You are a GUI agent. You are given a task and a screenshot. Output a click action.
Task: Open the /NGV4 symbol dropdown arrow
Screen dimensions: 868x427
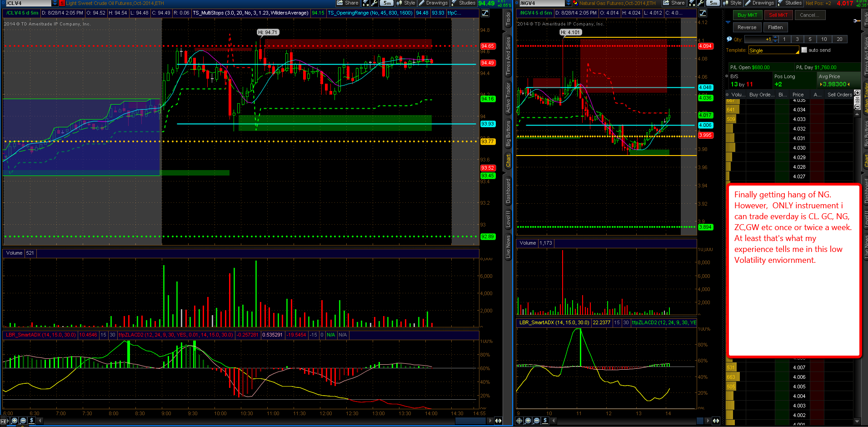click(x=568, y=3)
